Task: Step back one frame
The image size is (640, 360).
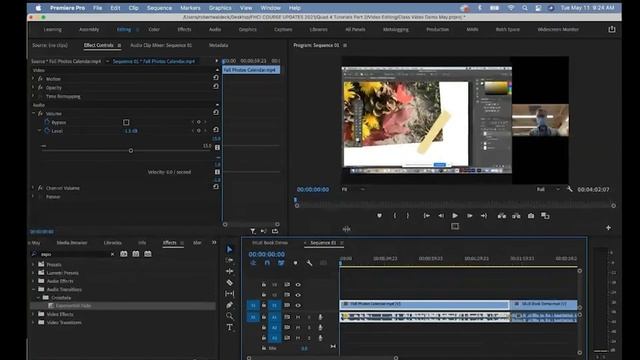Action: pos(441,216)
